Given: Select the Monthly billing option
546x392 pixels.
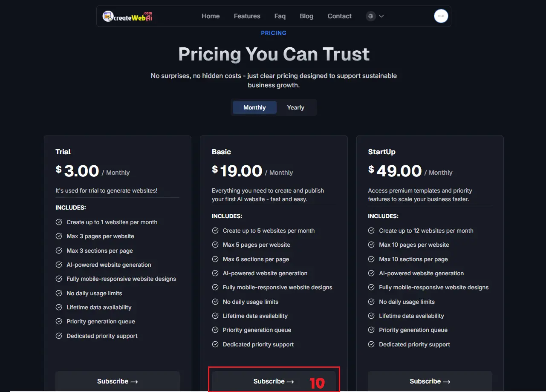Looking at the screenshot, I should click(254, 107).
